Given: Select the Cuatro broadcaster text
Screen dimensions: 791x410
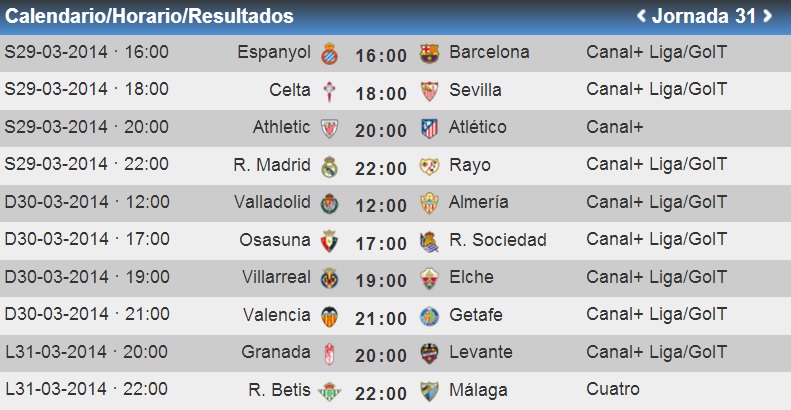Looking at the screenshot, I should tap(613, 389).
